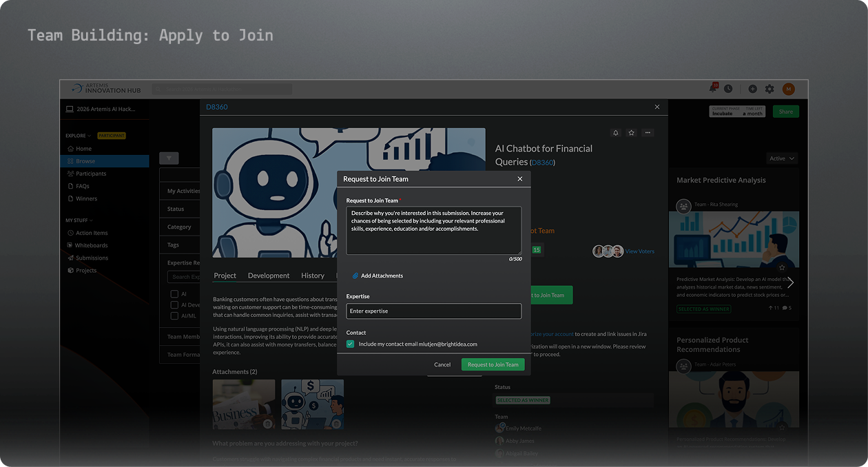Click Cancel in the dialog
The height and width of the screenshot is (467, 868).
442,364
